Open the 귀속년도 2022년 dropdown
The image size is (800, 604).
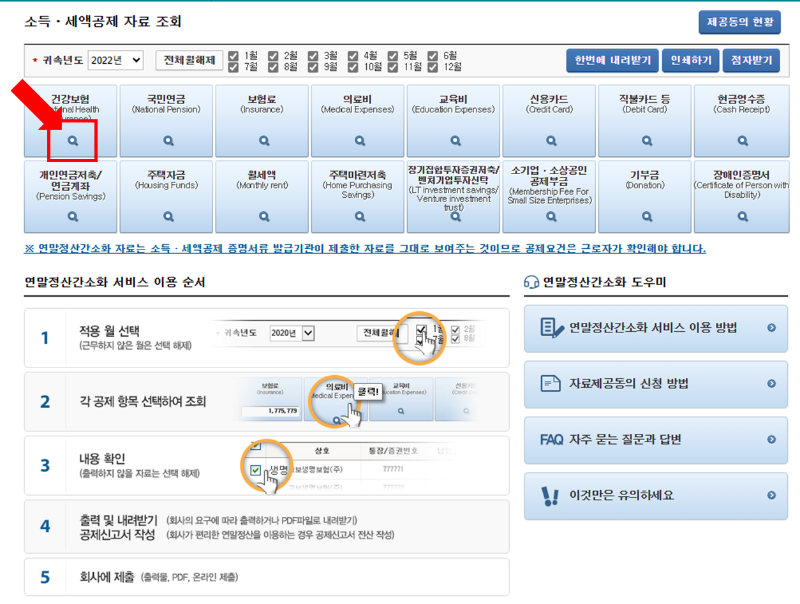[x=115, y=60]
